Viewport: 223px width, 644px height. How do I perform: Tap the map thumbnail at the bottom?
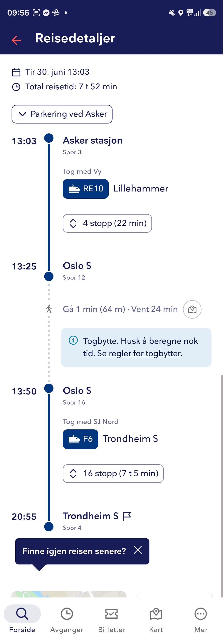(69, 594)
